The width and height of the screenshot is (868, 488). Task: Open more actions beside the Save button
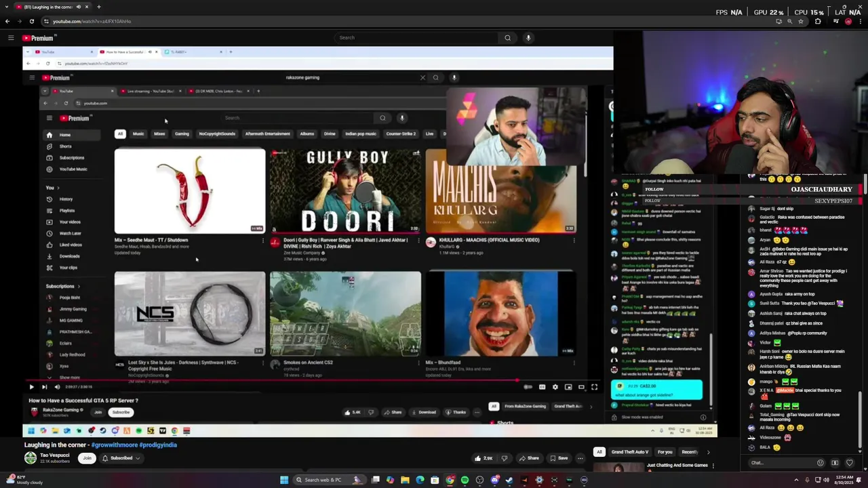[580, 458]
